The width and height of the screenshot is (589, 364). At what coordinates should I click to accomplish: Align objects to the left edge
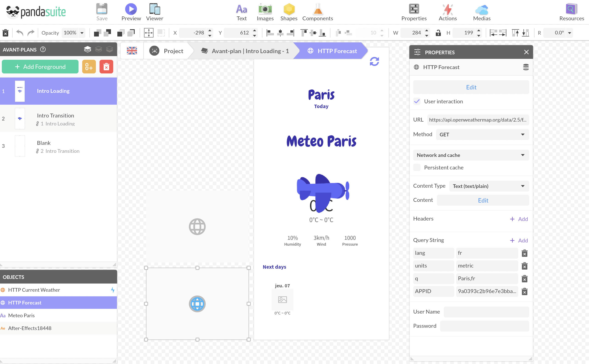[x=270, y=33]
